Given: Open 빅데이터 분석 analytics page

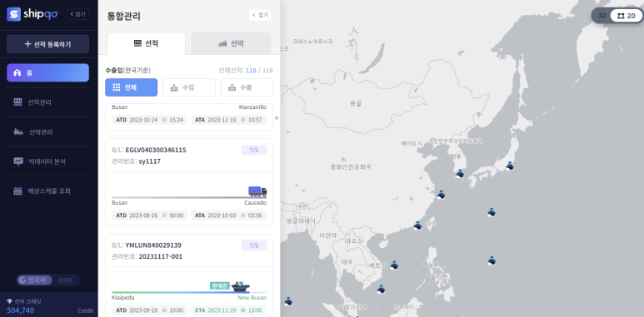Looking at the screenshot, I should point(47,161).
